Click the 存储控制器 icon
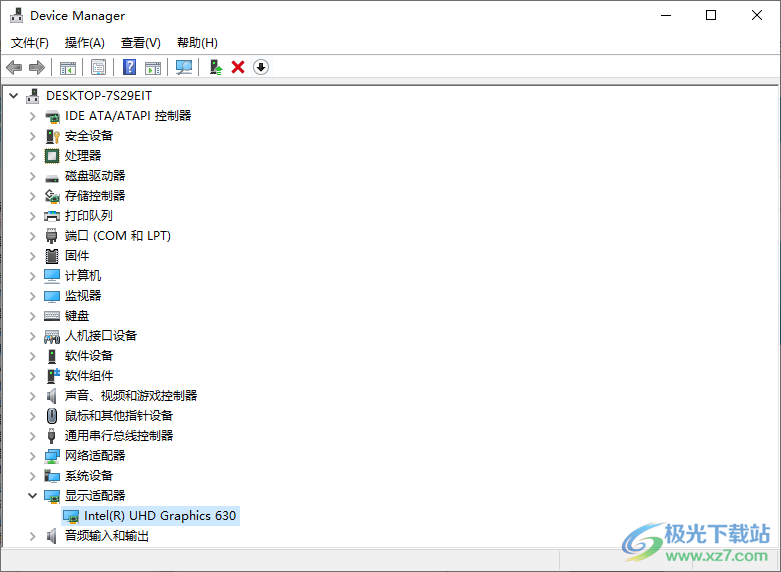The image size is (781, 572). coord(52,196)
